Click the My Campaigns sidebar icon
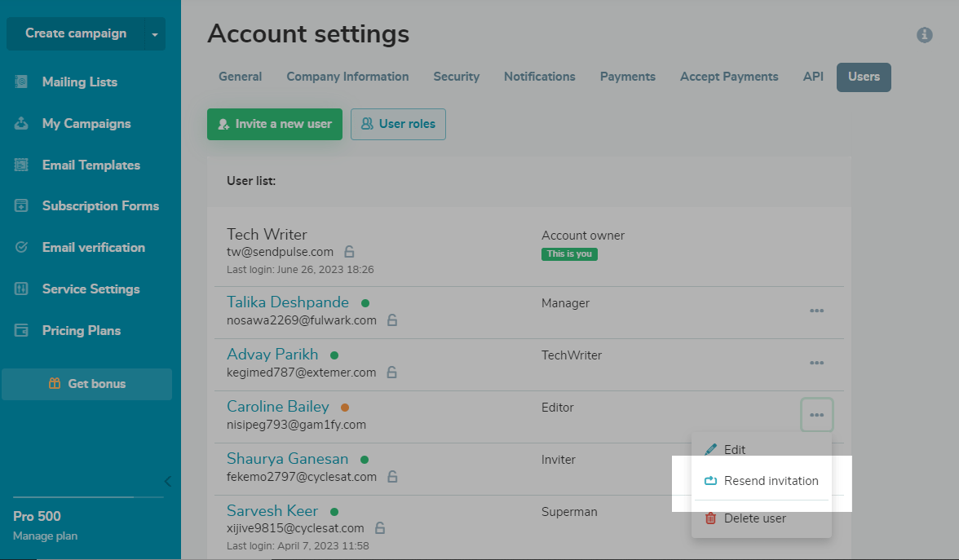959x560 pixels. [x=22, y=123]
